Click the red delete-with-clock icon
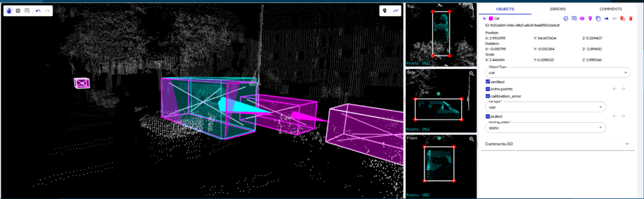The image size is (644, 199). click(x=623, y=18)
